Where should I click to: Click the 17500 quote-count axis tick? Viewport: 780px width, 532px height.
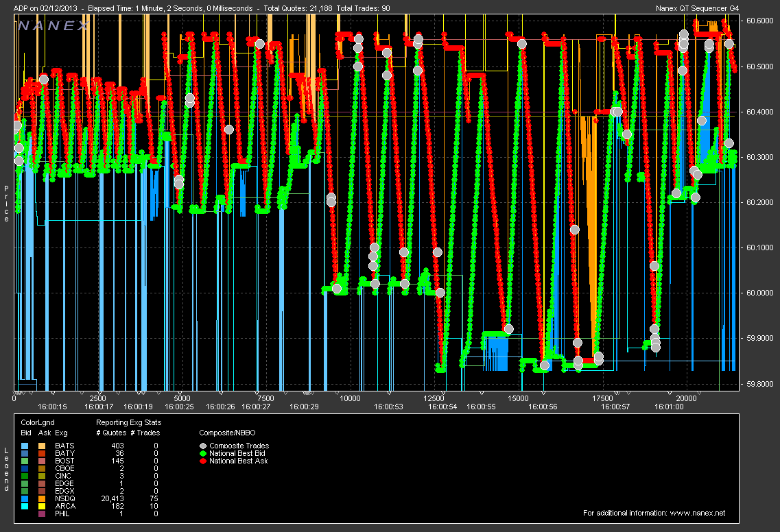point(602,398)
